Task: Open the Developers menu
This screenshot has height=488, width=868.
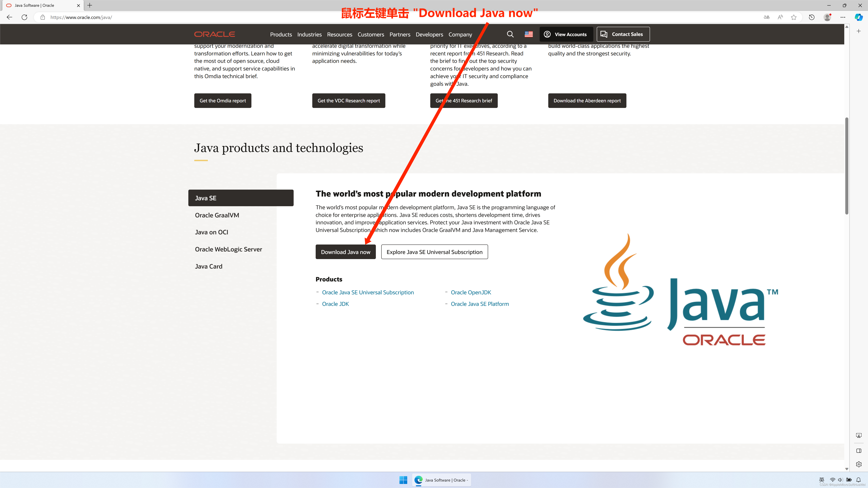Action: point(429,34)
